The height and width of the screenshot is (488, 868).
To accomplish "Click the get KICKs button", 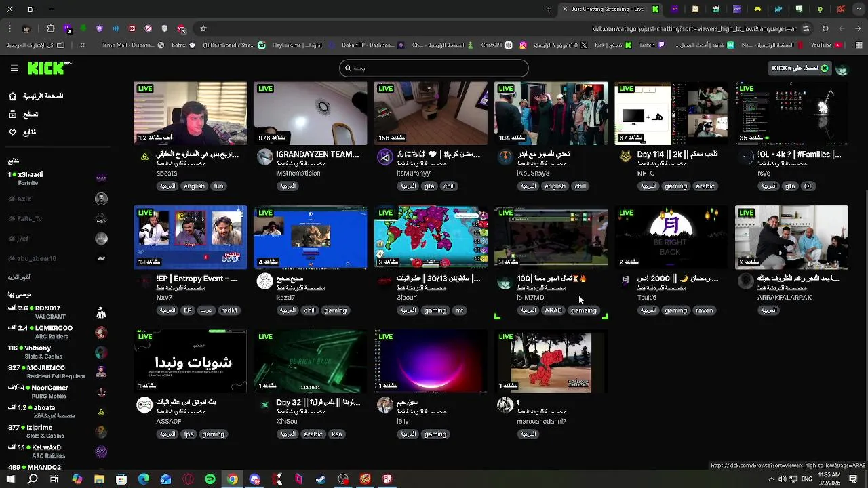I will pyautogui.click(x=800, y=68).
